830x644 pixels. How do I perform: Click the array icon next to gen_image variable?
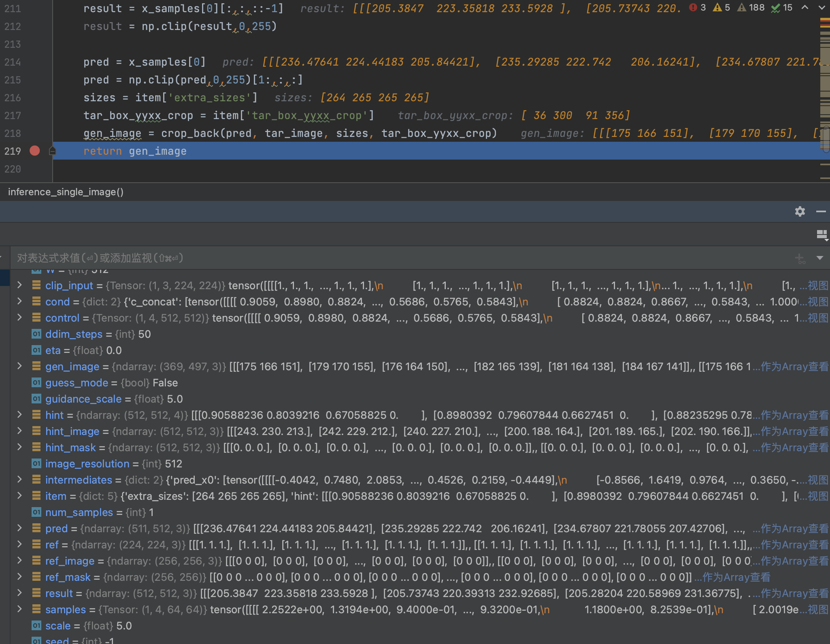point(36,366)
